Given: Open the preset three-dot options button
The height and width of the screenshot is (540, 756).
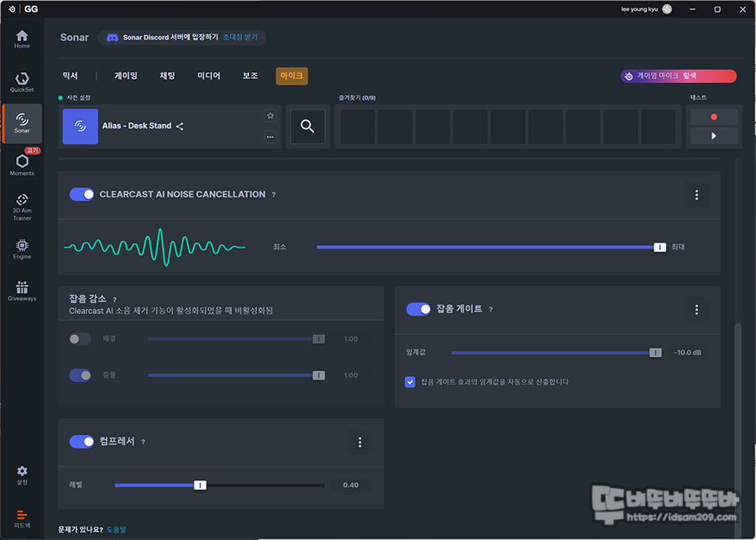Looking at the screenshot, I should tap(270, 137).
